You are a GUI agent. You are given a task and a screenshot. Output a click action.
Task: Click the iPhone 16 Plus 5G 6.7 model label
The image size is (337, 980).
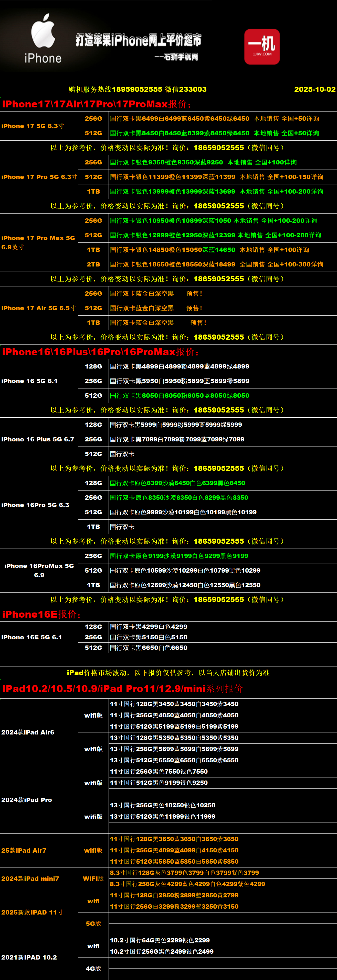(38, 439)
